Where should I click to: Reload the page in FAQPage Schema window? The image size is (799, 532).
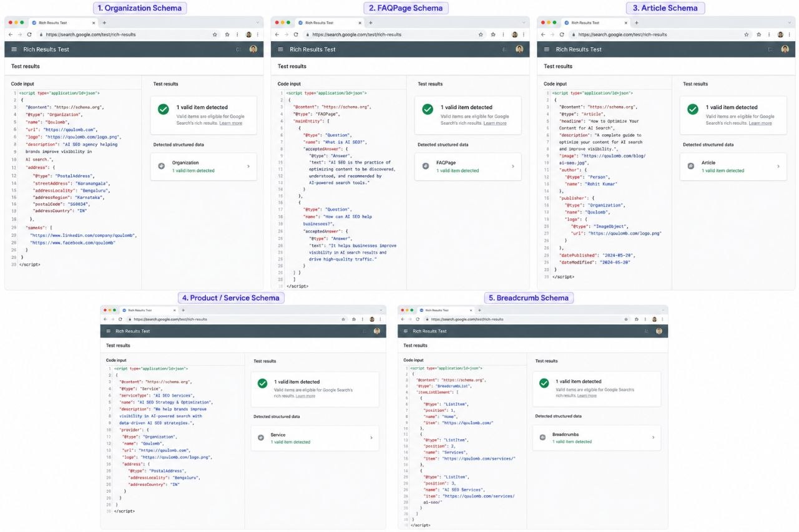[x=296, y=34]
